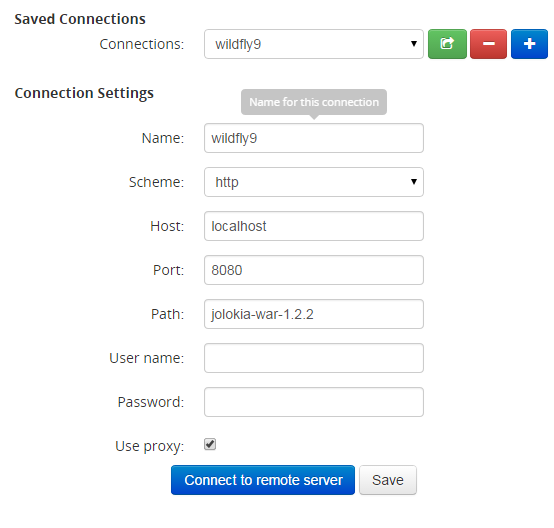Click the 'Connections:' label
The height and width of the screenshot is (528, 554).
click(142, 44)
